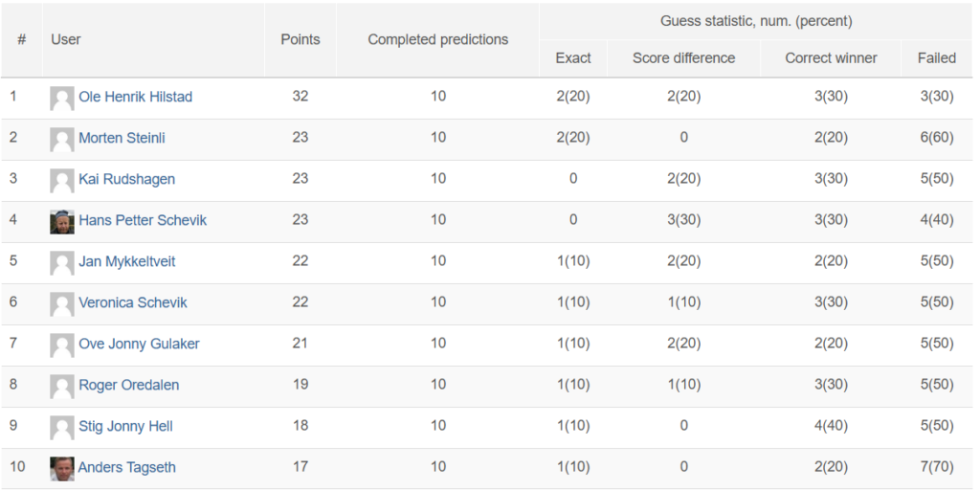Open Anders Tagseth's profile photo
This screenshot has height=490, width=980.
[62, 469]
